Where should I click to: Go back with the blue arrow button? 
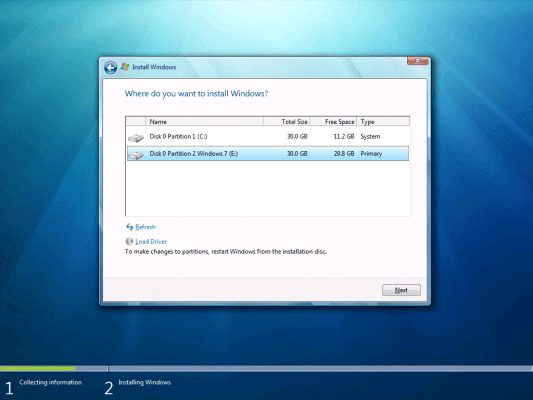(110, 68)
